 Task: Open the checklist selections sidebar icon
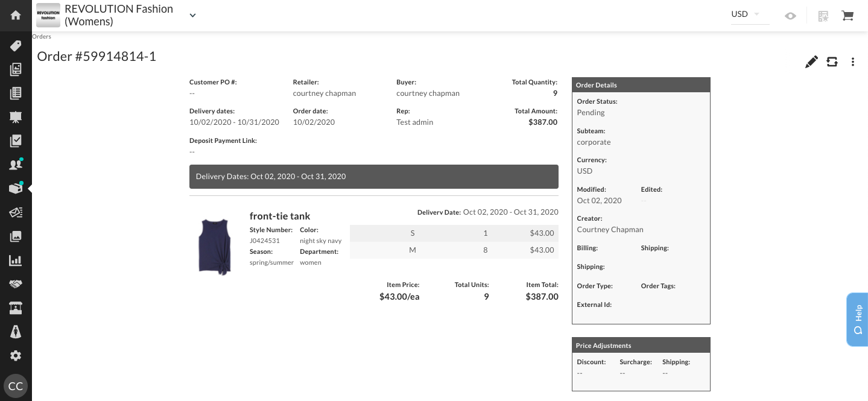16,141
